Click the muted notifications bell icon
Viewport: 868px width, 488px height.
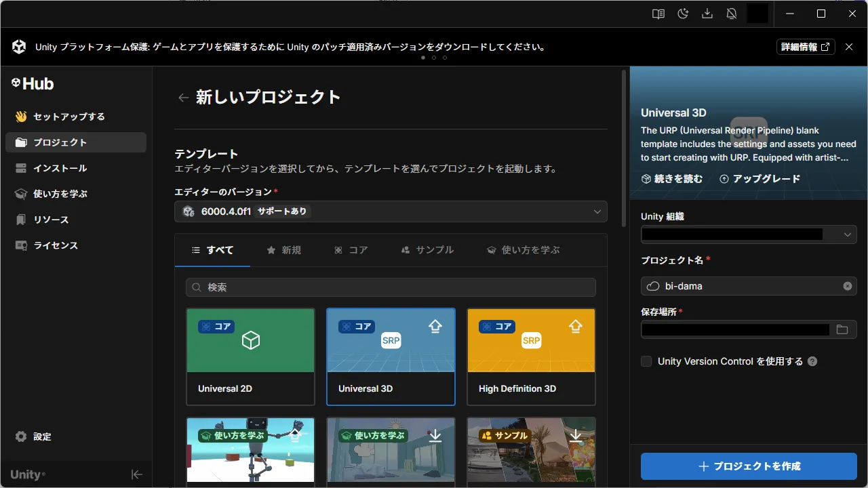tap(732, 14)
